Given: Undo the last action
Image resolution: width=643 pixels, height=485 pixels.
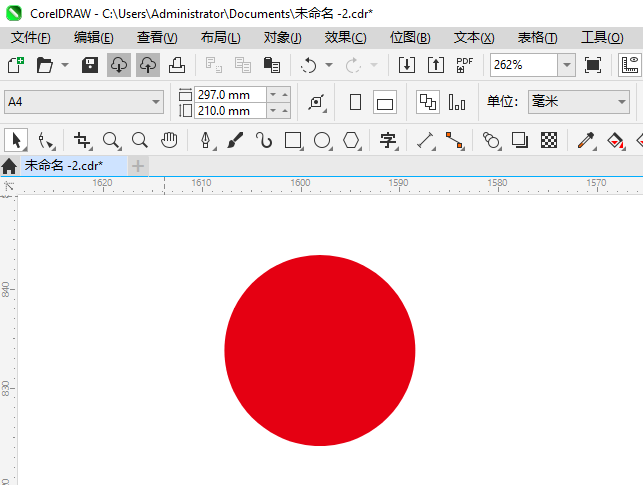Looking at the screenshot, I should click(308, 65).
